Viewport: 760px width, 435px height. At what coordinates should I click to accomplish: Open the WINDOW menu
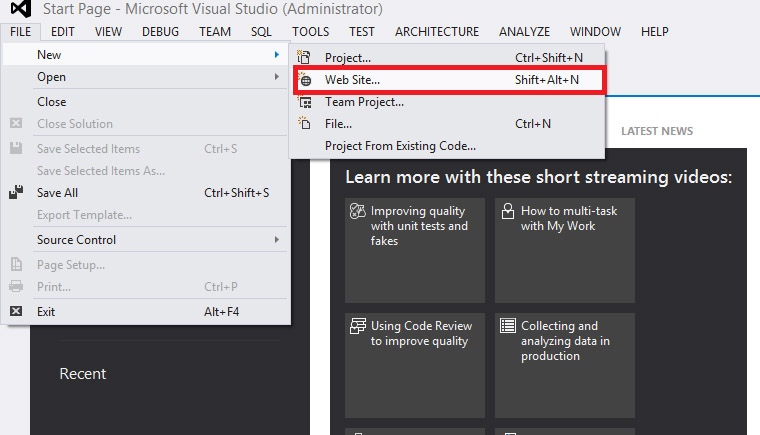tap(595, 32)
